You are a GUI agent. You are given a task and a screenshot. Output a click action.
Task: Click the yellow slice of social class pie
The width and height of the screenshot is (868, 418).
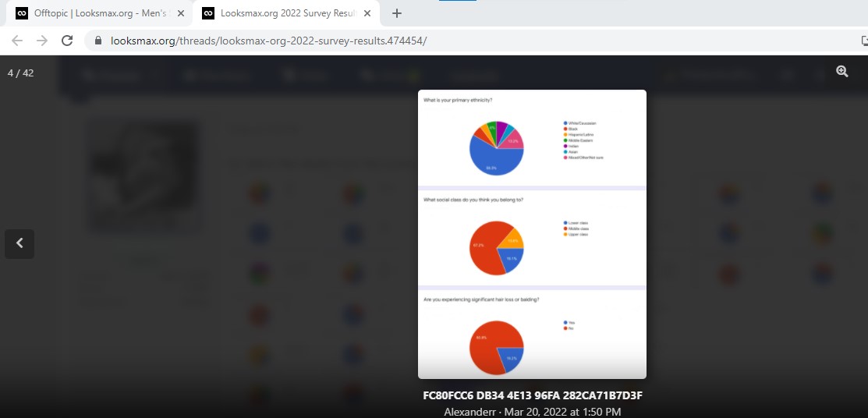point(512,239)
